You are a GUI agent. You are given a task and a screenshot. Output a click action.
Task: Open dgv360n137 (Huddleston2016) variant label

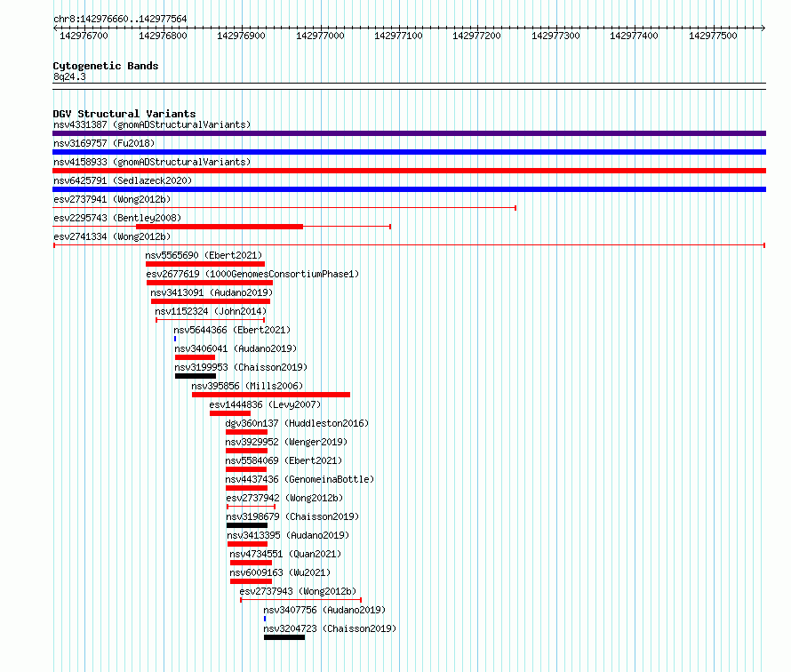(297, 423)
